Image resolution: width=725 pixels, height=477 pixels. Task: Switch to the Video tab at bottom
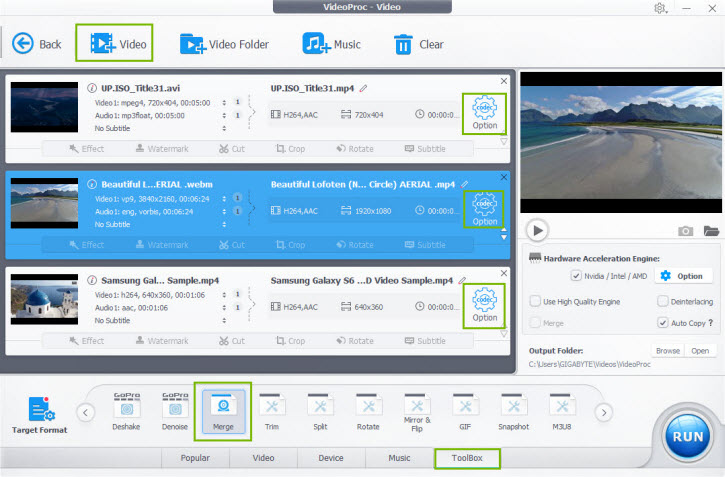click(x=263, y=458)
